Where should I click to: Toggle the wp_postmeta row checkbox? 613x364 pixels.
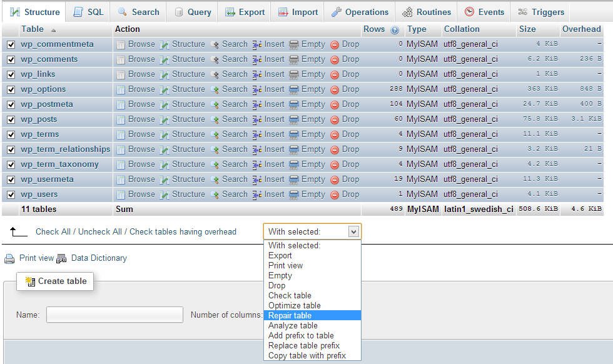tap(11, 104)
